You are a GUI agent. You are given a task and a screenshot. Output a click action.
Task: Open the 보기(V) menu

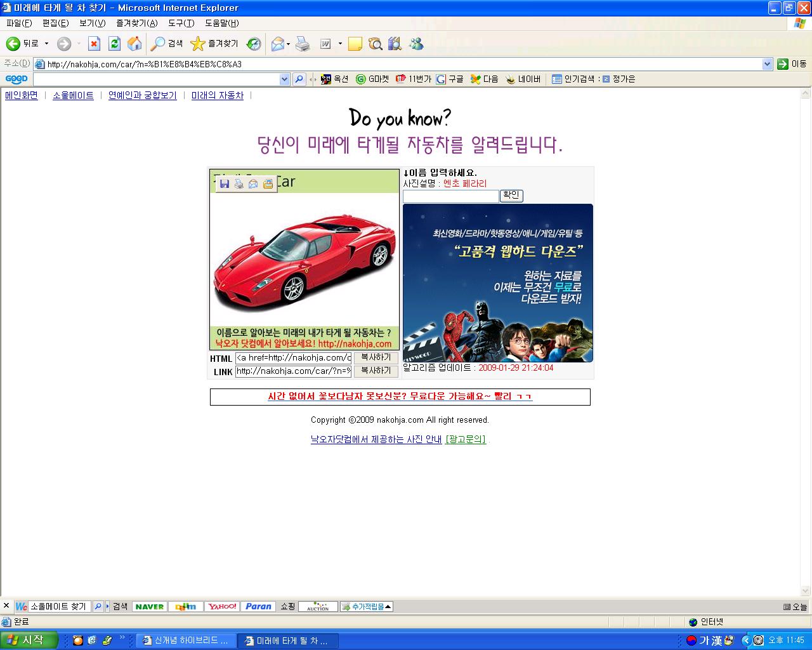(92, 23)
